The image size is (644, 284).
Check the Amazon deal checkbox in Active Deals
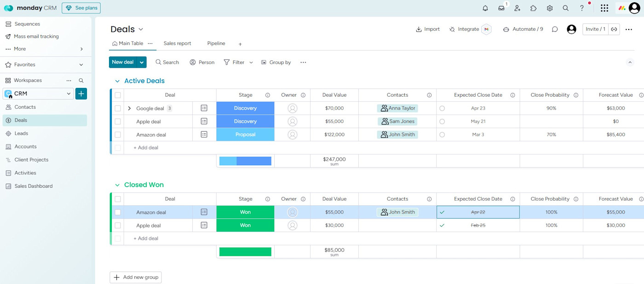118,134
